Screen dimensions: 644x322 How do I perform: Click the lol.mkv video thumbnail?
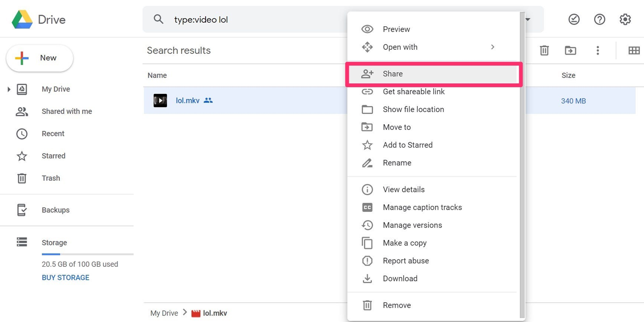point(160,101)
